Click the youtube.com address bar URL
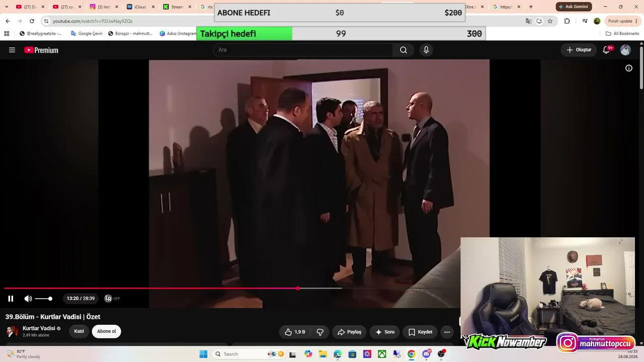The width and height of the screenshot is (644, 362). click(93, 21)
